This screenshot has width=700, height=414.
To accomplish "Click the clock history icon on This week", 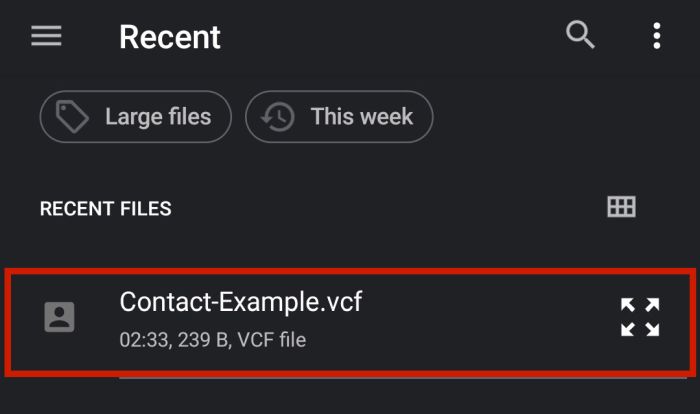I will pyautogui.click(x=278, y=117).
